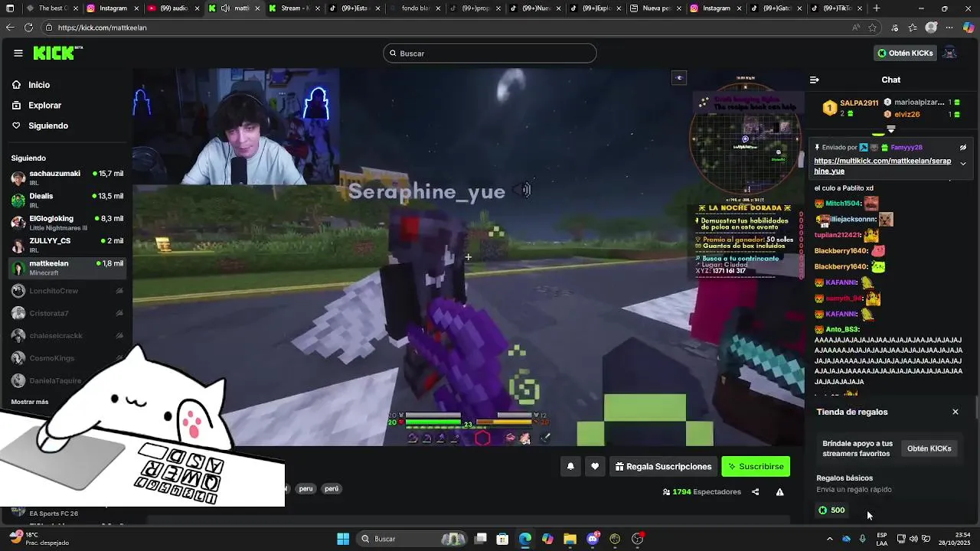The image size is (980, 551).
Task: Open browser Favorites list icon
Action: pos(913,28)
